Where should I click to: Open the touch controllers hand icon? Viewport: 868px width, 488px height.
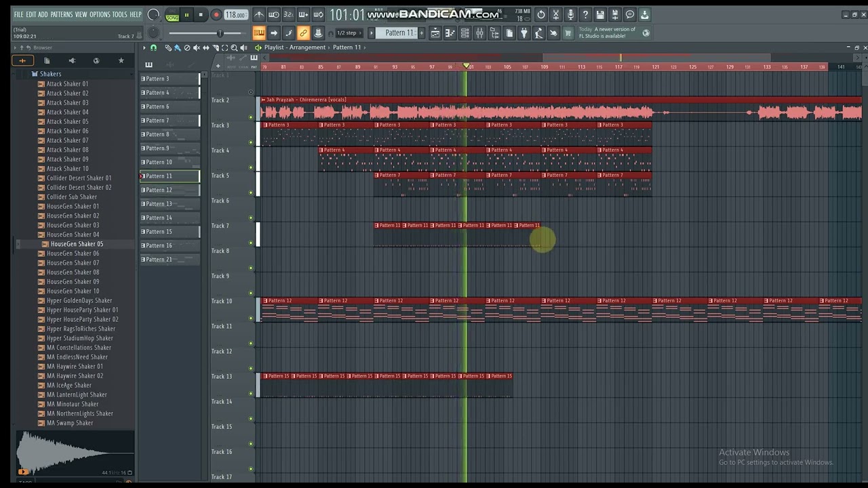coord(553,33)
